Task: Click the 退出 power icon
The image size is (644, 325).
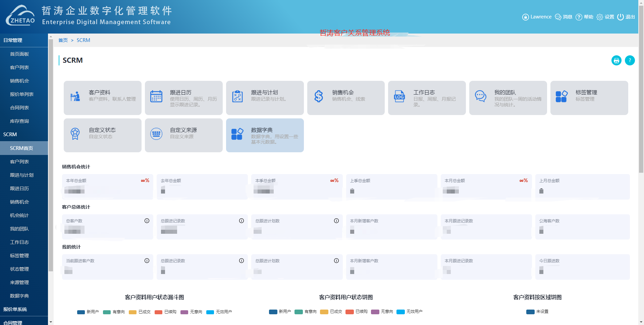Action: (x=621, y=17)
